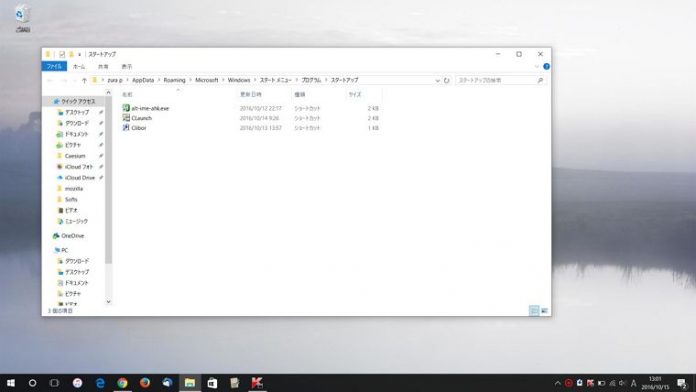The width and height of the screenshot is (696, 392).
Task: Select the CLaunch shortcut icon
Action: point(126,118)
